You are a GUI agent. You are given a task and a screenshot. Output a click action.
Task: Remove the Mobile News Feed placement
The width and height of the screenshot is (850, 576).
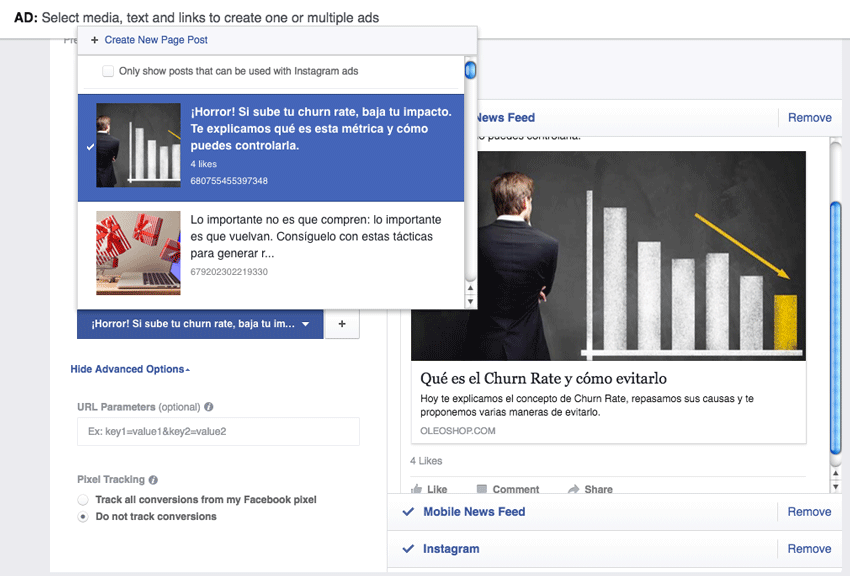(x=809, y=512)
